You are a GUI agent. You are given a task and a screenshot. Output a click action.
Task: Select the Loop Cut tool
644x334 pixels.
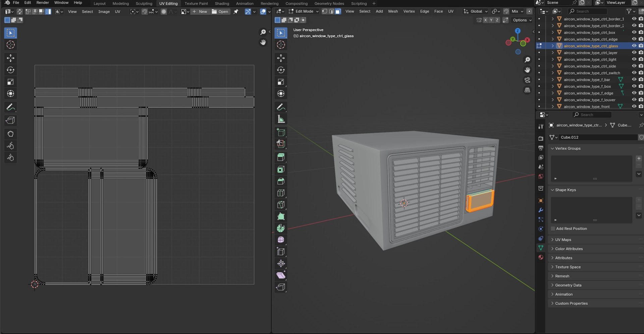point(281,193)
